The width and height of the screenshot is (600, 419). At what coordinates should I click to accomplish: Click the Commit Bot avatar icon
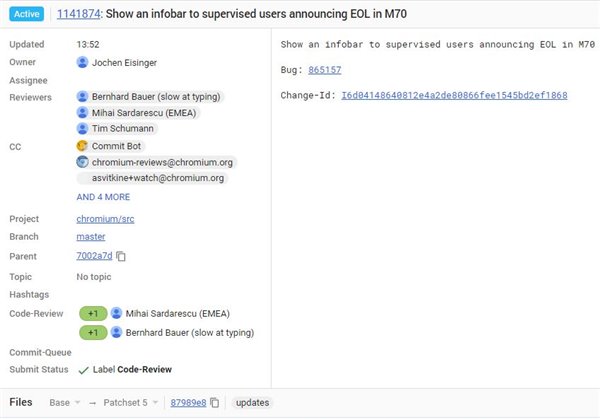82,146
